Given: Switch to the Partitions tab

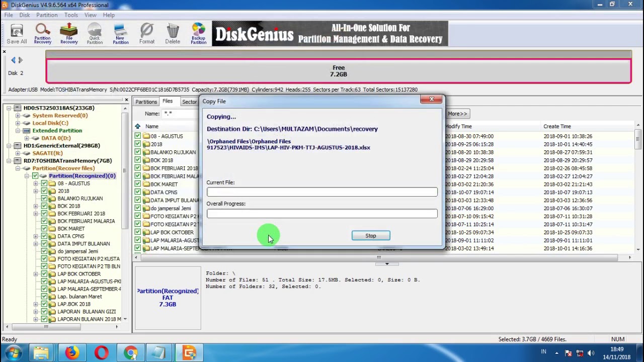Looking at the screenshot, I should point(146,102).
